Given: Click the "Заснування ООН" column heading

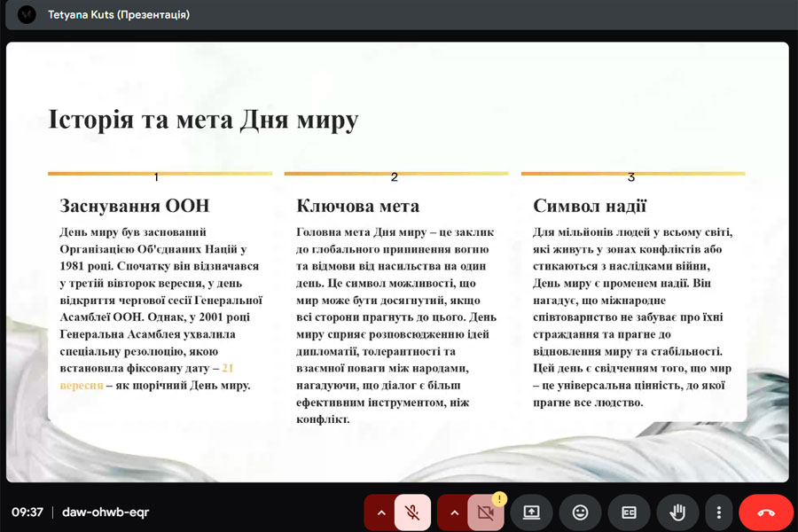Looking at the screenshot, I should click(x=135, y=206).
